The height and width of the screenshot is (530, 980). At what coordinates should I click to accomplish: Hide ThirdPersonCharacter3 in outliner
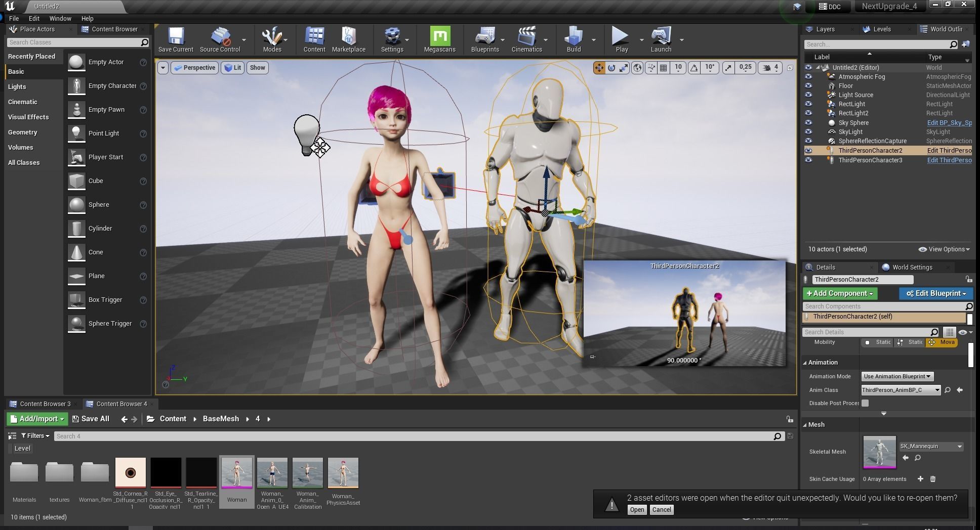point(808,160)
